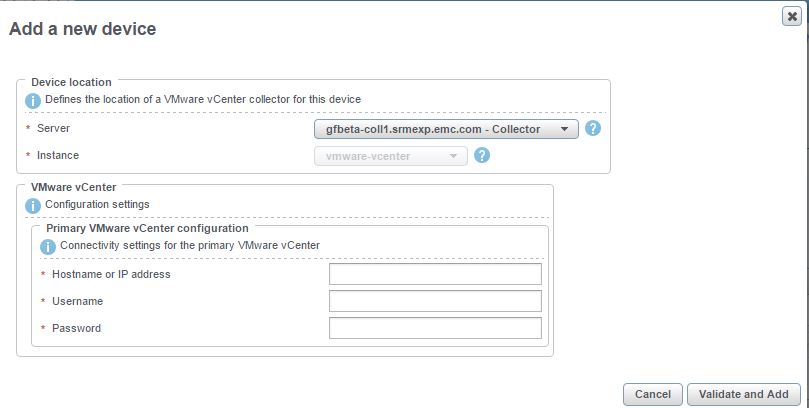Click the Hostname or IP address label
809x408 pixels.
111,274
